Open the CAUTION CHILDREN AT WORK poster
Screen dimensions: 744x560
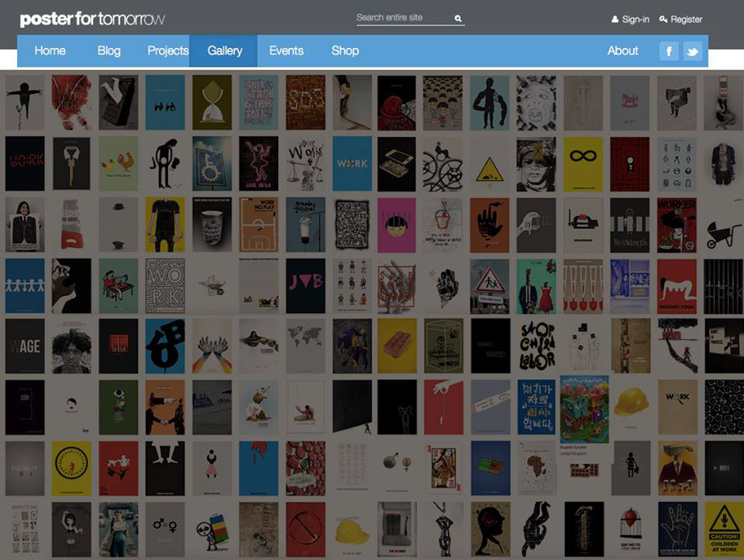(724, 529)
